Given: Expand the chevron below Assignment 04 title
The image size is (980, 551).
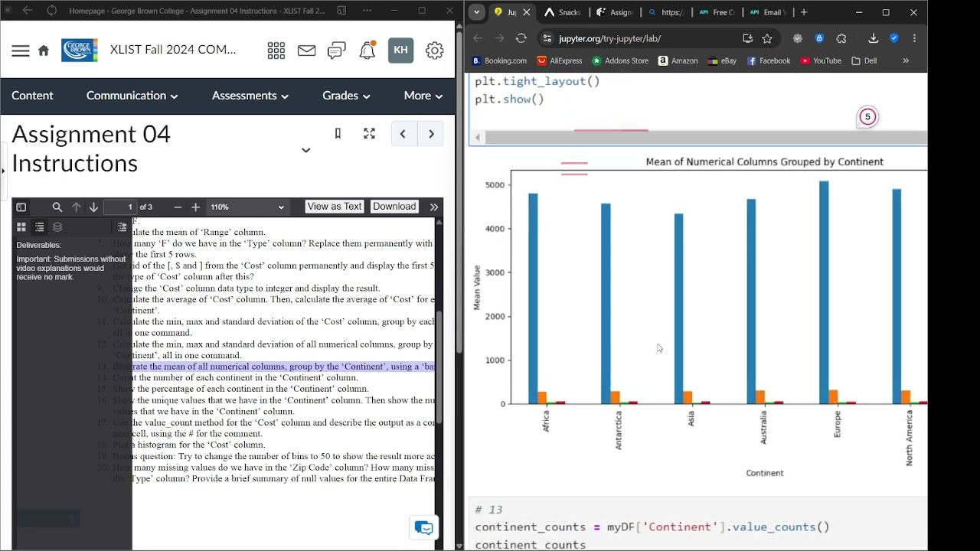Looking at the screenshot, I should (x=305, y=150).
